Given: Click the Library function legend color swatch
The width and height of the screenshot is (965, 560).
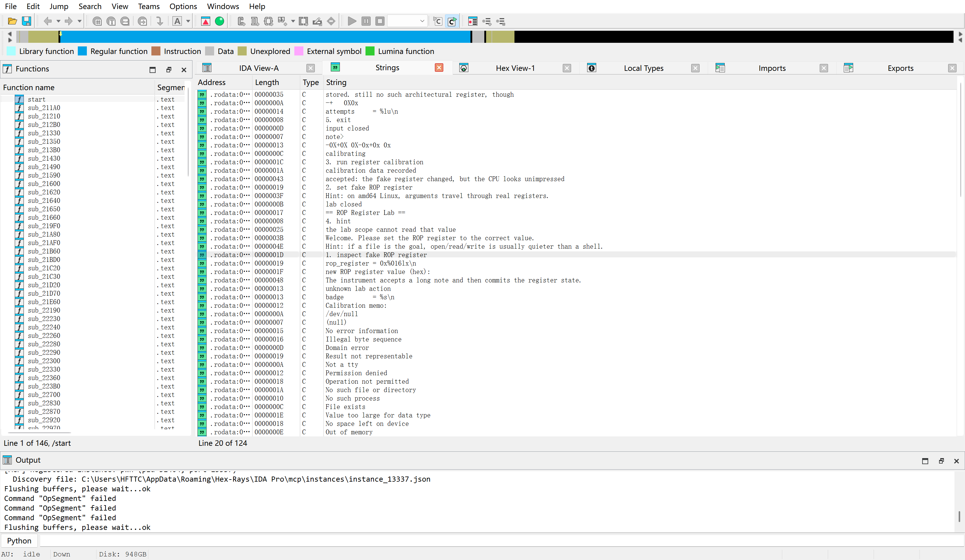Looking at the screenshot, I should (x=11, y=51).
